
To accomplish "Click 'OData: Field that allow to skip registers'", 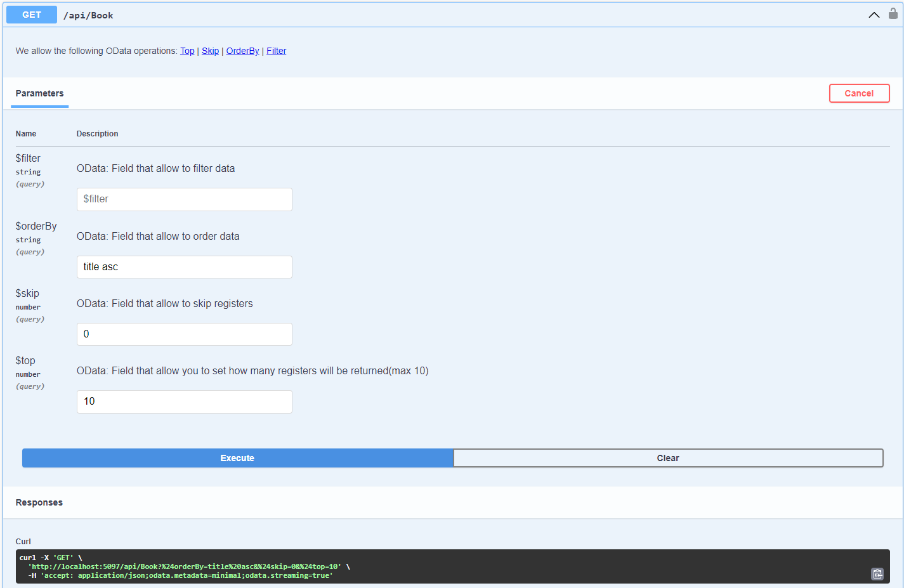I will pos(165,303).
